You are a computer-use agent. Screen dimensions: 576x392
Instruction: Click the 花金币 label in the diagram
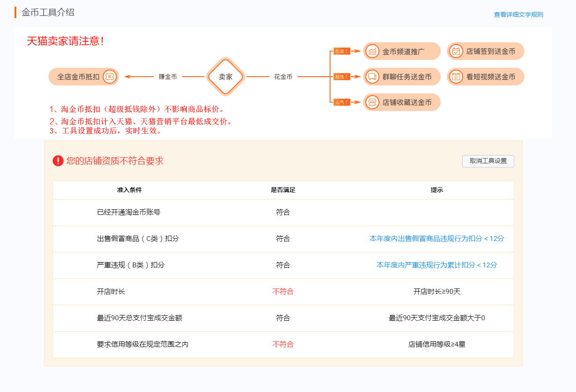point(283,77)
